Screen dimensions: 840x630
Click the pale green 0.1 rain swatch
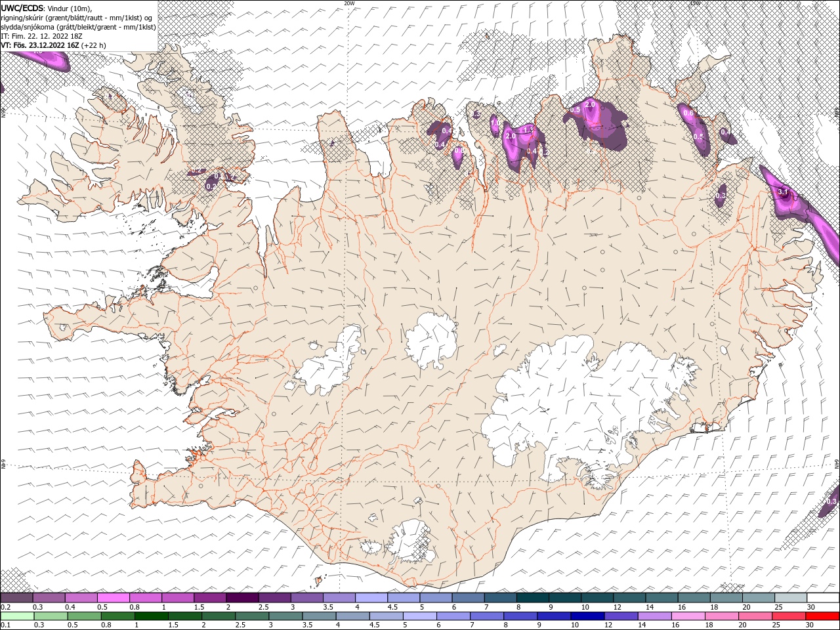tap(17, 616)
